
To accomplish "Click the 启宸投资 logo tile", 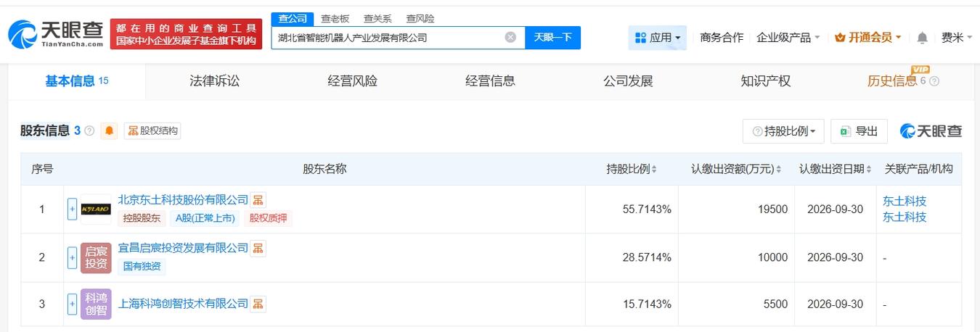I will pos(96,257).
